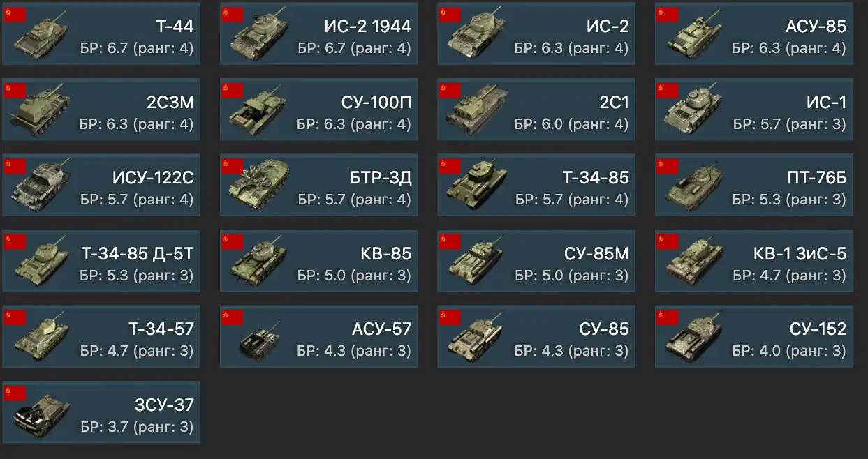Image resolution: width=868 pixels, height=459 pixels.
Task: Open the КВ-85 tank card
Action: click(319, 260)
